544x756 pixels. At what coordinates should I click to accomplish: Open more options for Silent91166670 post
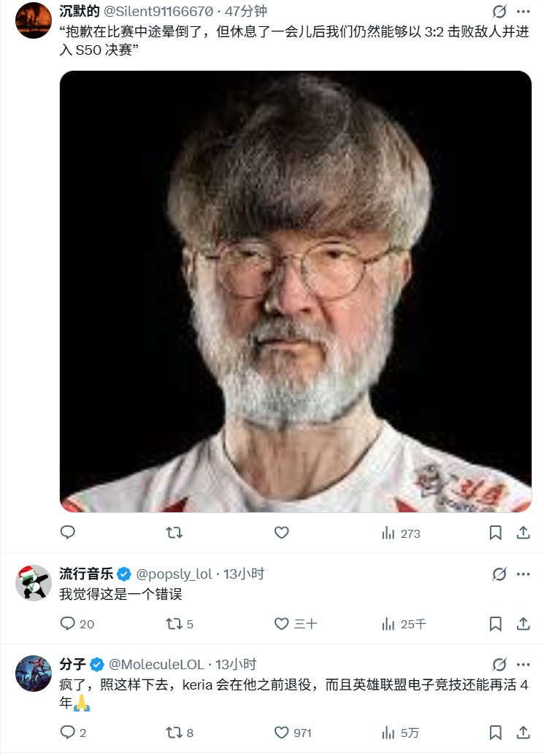click(x=524, y=11)
